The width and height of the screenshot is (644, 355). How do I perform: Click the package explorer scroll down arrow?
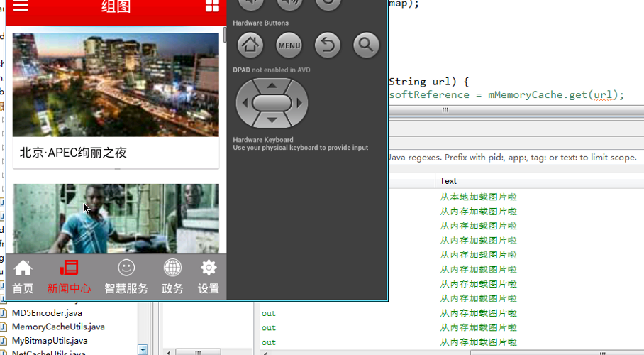click(143, 350)
